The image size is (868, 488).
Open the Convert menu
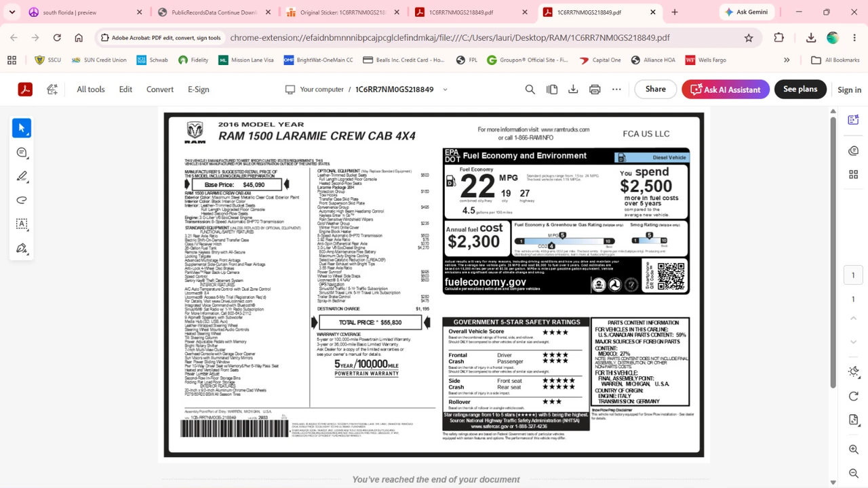160,89
